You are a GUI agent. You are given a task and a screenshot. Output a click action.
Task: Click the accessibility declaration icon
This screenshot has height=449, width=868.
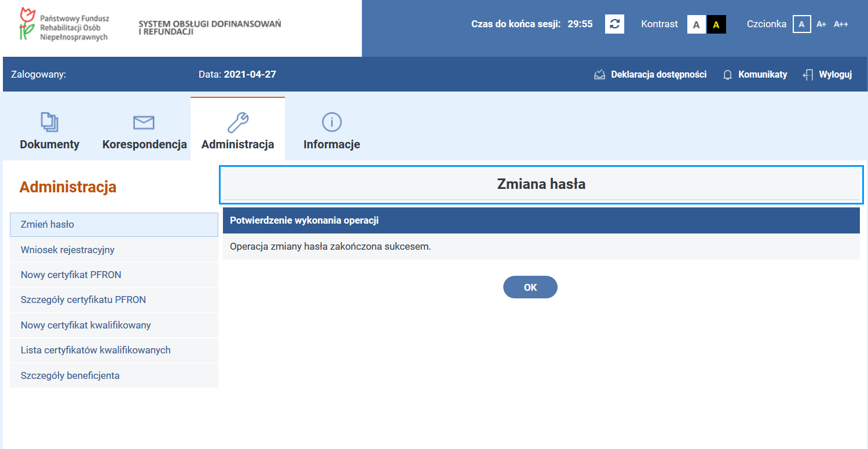600,75
